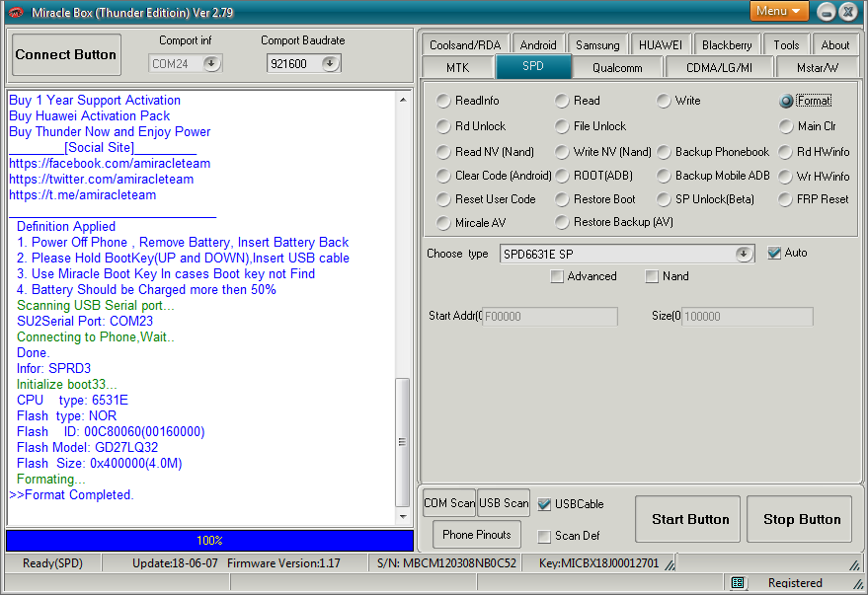Select the SPD tab
Screen dimensions: 868x595
click(x=533, y=66)
